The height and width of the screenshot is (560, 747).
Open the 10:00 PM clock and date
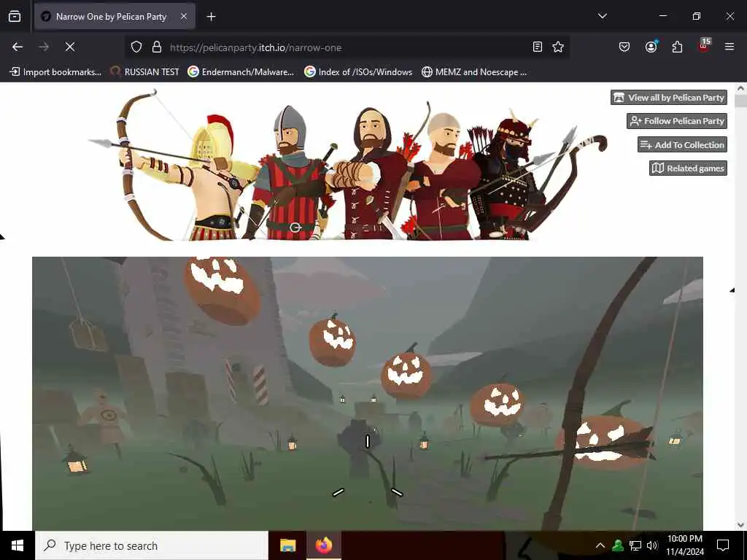click(x=684, y=545)
